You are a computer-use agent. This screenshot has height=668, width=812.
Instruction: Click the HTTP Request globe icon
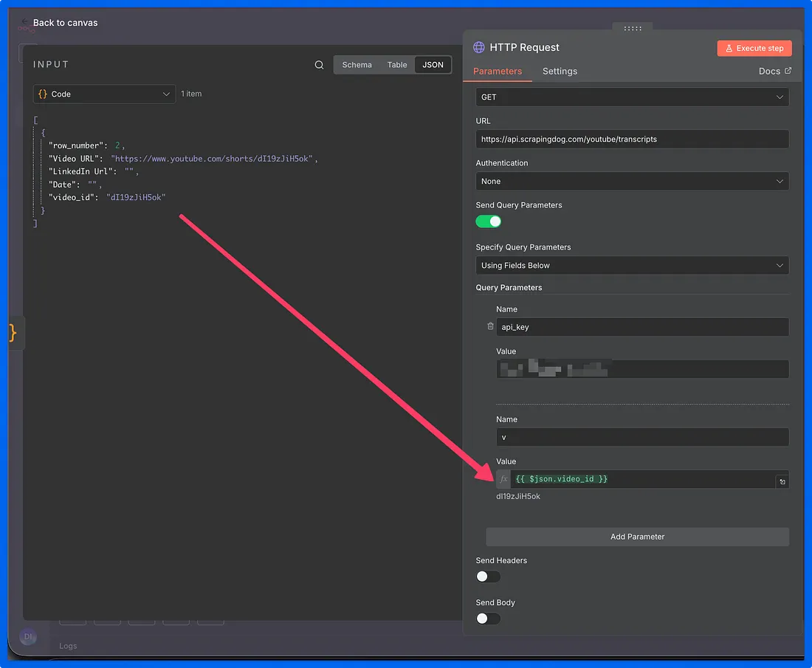point(479,47)
